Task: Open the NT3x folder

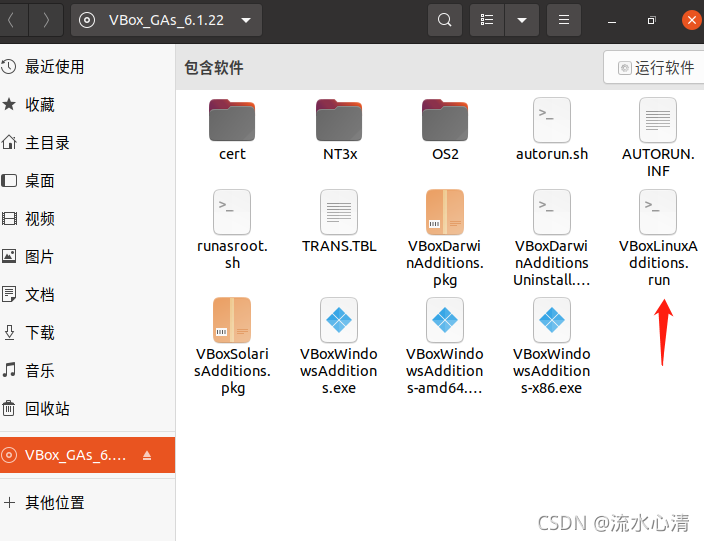Action: coord(339,130)
